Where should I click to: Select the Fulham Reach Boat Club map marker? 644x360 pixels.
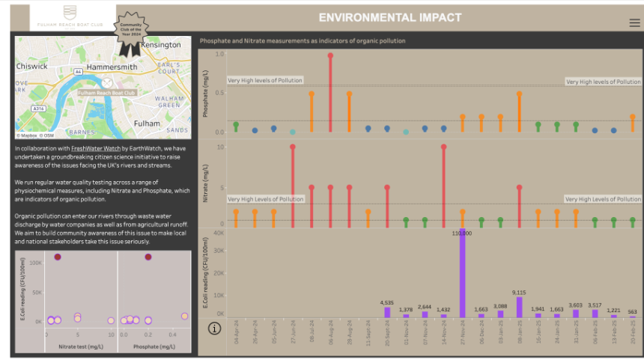(107, 83)
